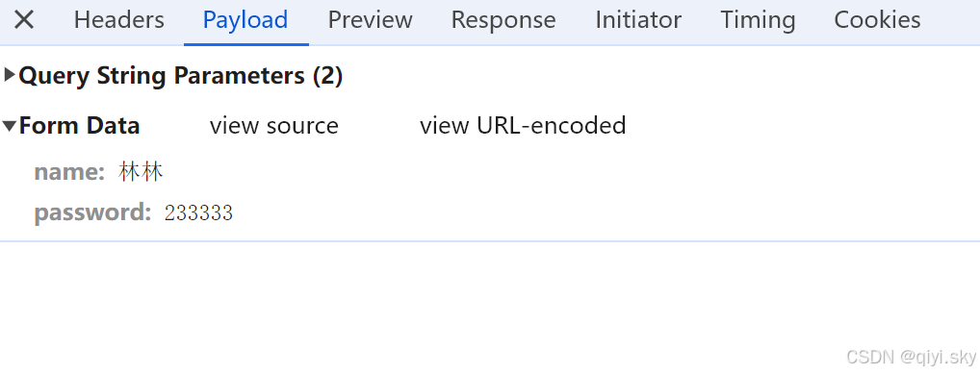Screen dimensions: 980x374
Task: Close the request details panel
Action: pos(24,20)
